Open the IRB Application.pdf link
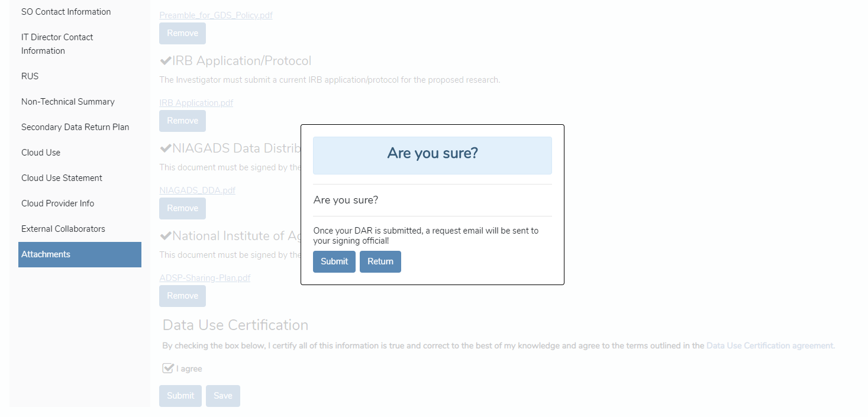The height and width of the screenshot is (417, 868). [196, 103]
